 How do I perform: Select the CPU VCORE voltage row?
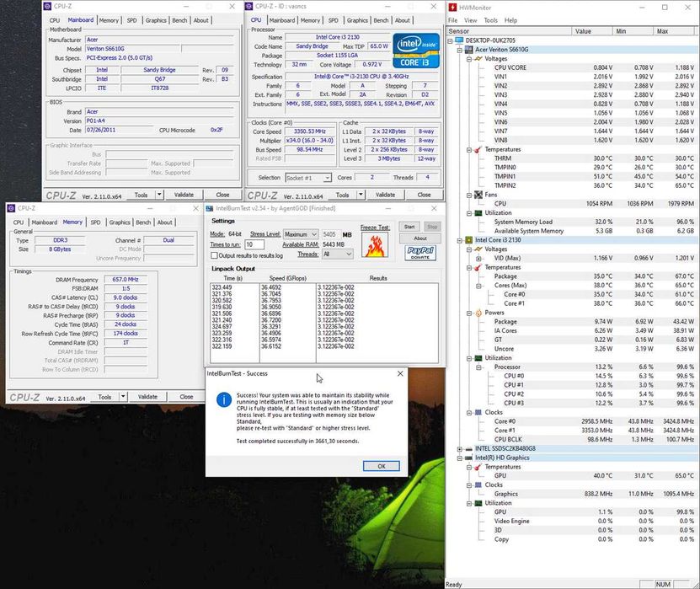pyautogui.click(x=594, y=67)
